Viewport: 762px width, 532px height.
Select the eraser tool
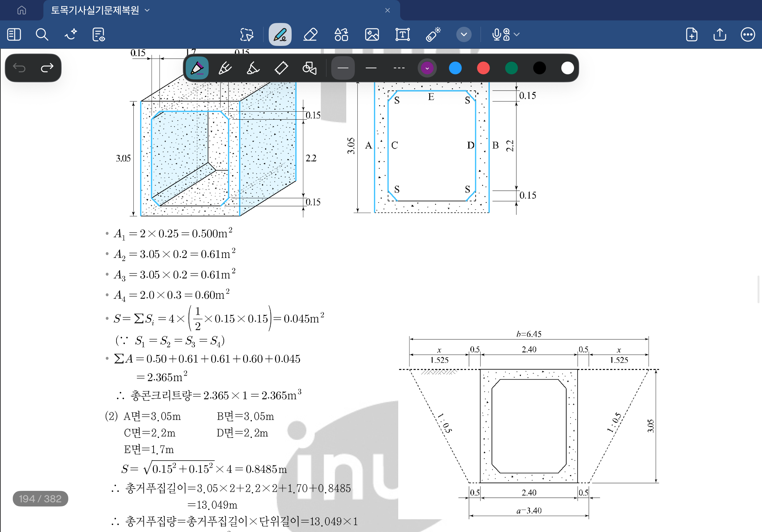[x=310, y=34]
